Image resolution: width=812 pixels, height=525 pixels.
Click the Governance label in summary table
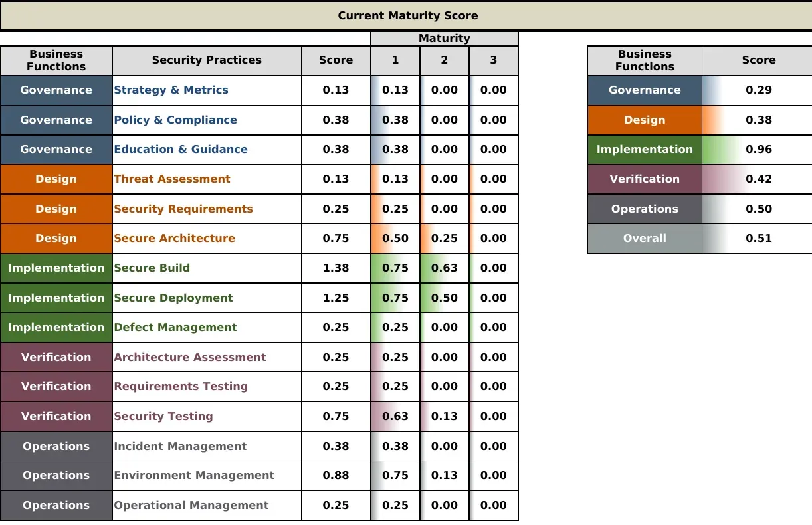pyautogui.click(x=645, y=90)
